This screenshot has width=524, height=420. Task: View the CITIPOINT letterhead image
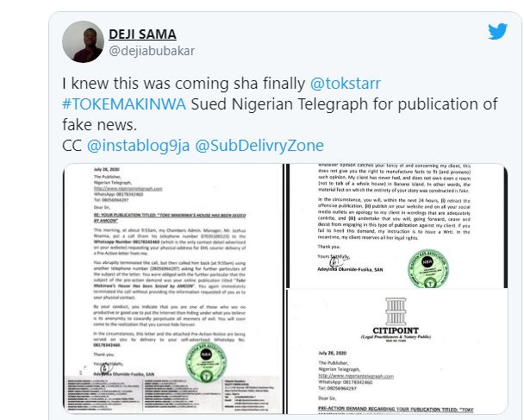point(397,352)
